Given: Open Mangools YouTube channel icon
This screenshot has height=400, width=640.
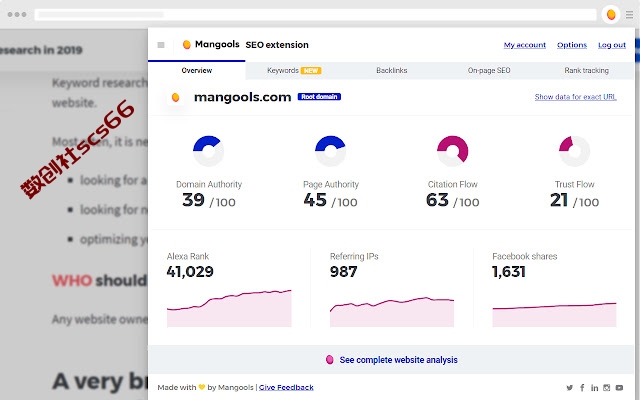Looking at the screenshot, I should (619, 387).
